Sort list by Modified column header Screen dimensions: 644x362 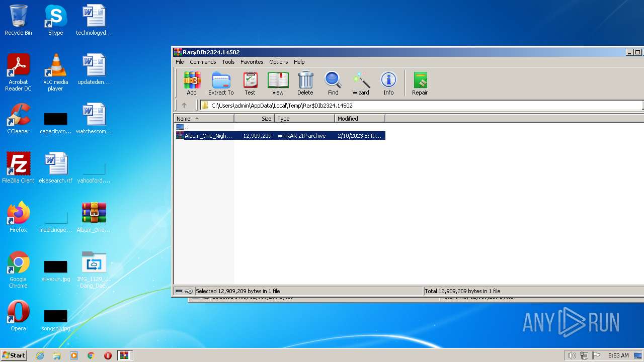pyautogui.click(x=360, y=119)
